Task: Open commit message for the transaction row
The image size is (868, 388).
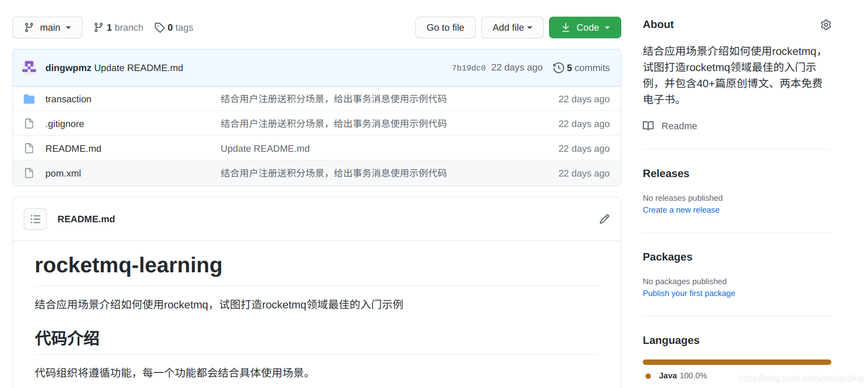Action: pyautogui.click(x=334, y=99)
